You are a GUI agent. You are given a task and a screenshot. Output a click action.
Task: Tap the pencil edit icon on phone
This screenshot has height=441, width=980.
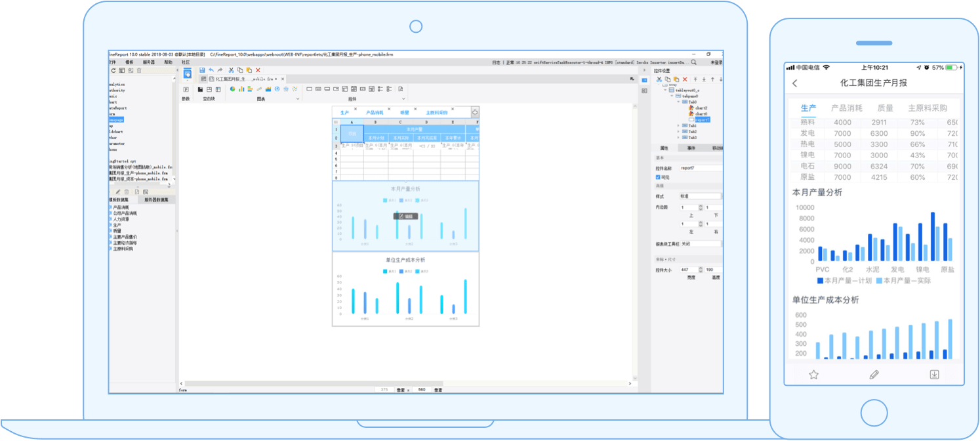(x=874, y=375)
